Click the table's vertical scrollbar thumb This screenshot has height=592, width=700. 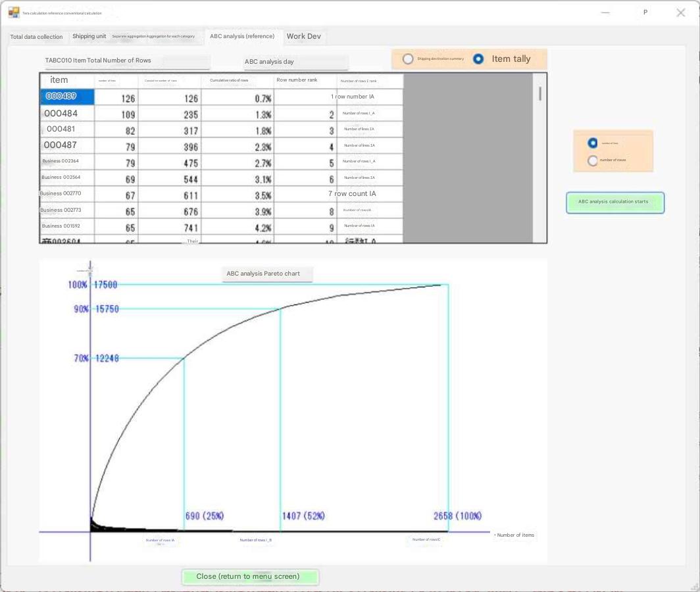coord(540,94)
